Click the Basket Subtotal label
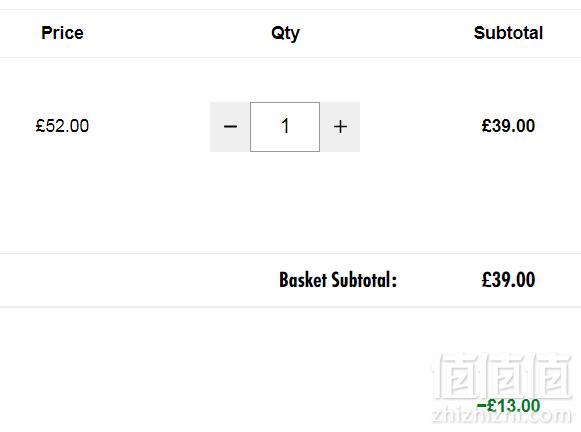Image resolution: width=581 pixels, height=432 pixels. pos(338,280)
